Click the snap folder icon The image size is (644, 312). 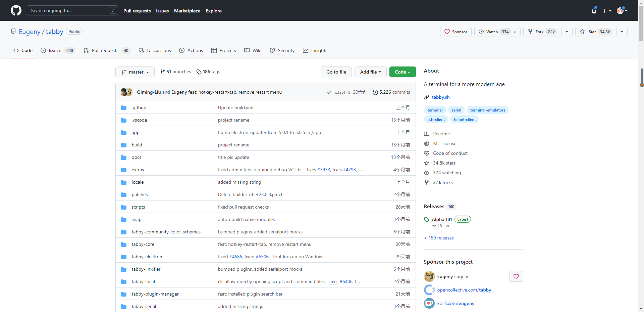pos(124,220)
